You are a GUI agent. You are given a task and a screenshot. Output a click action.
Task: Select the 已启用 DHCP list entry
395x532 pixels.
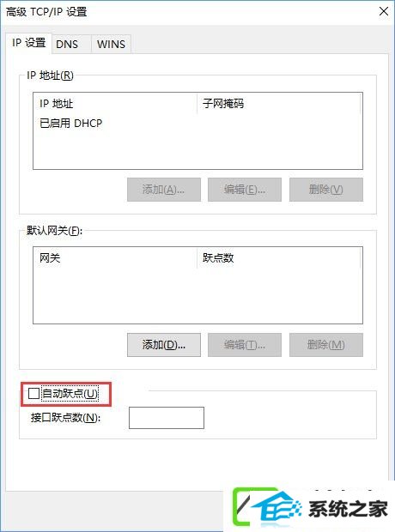click(71, 124)
